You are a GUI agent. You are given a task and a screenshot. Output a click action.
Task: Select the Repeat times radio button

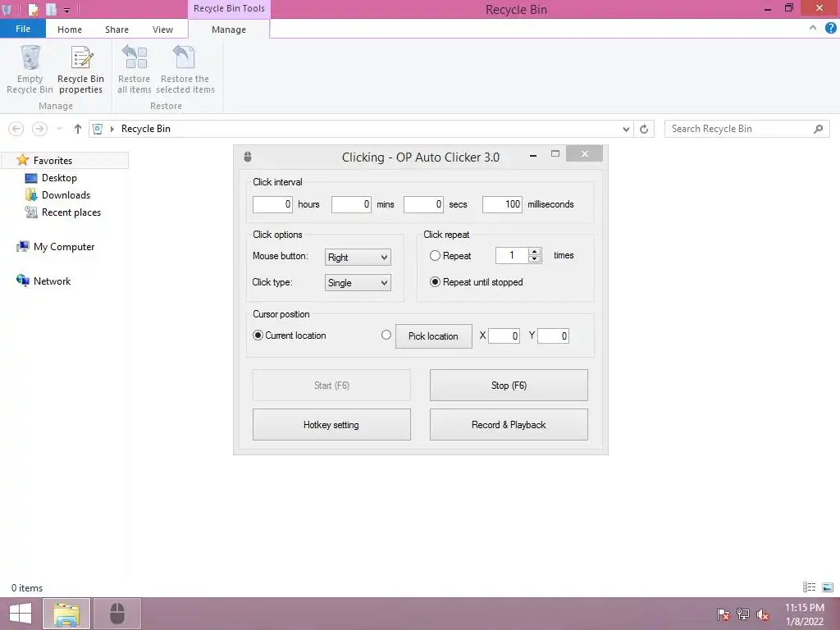(435, 256)
